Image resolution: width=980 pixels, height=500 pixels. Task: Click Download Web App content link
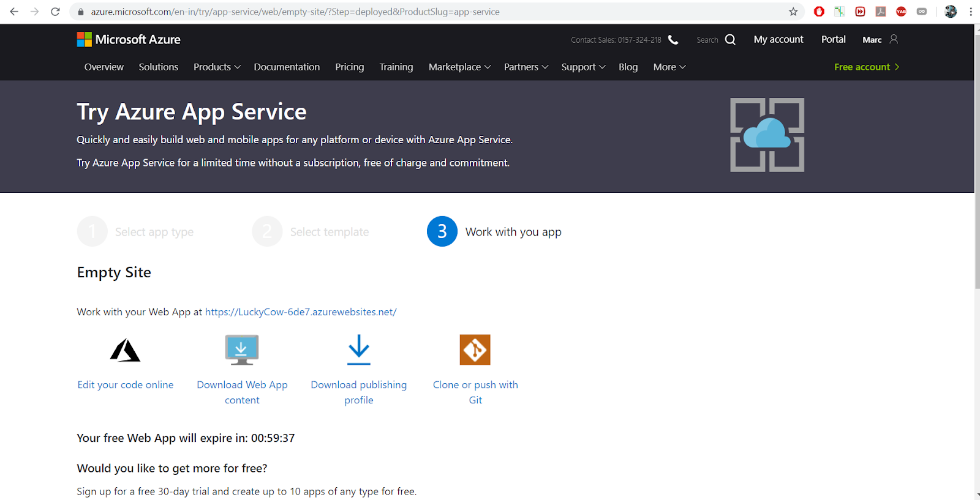pos(242,392)
